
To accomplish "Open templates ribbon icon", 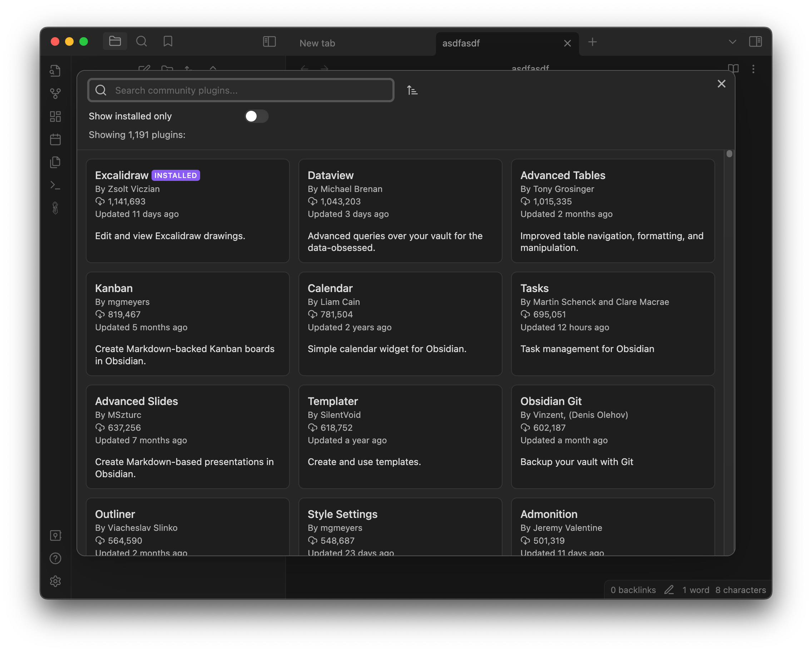I will coord(55,162).
